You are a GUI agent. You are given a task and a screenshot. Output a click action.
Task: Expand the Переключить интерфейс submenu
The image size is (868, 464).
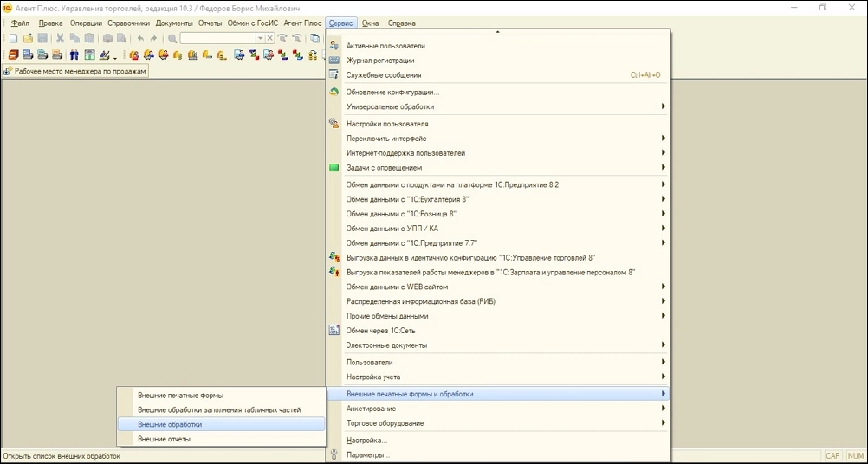click(664, 138)
